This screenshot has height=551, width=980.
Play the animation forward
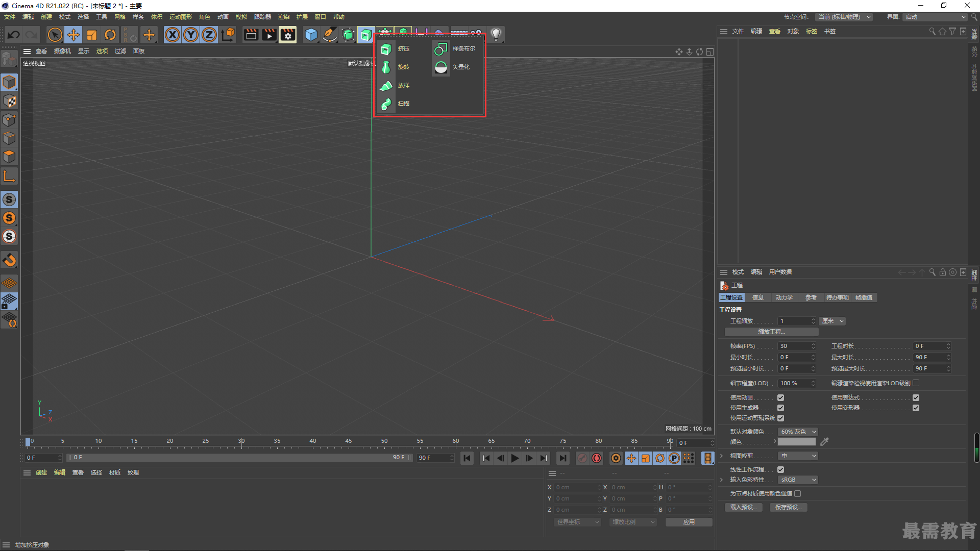click(514, 458)
